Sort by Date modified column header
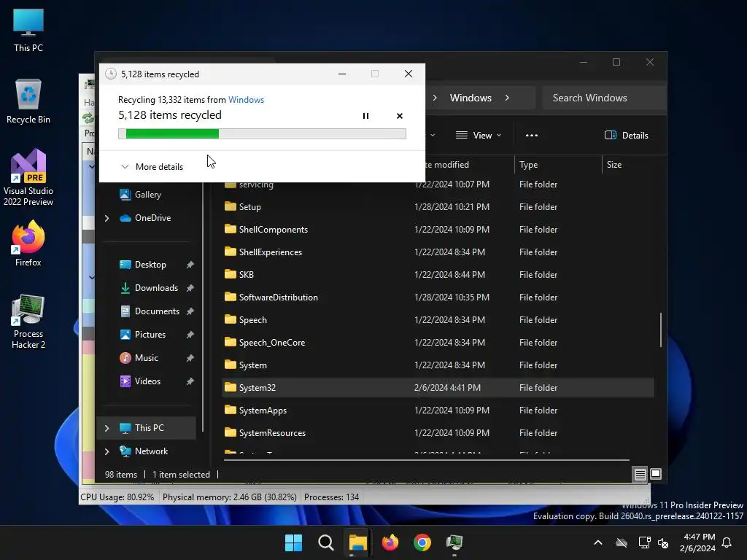Screen dimensions: 747x560 [446, 165]
